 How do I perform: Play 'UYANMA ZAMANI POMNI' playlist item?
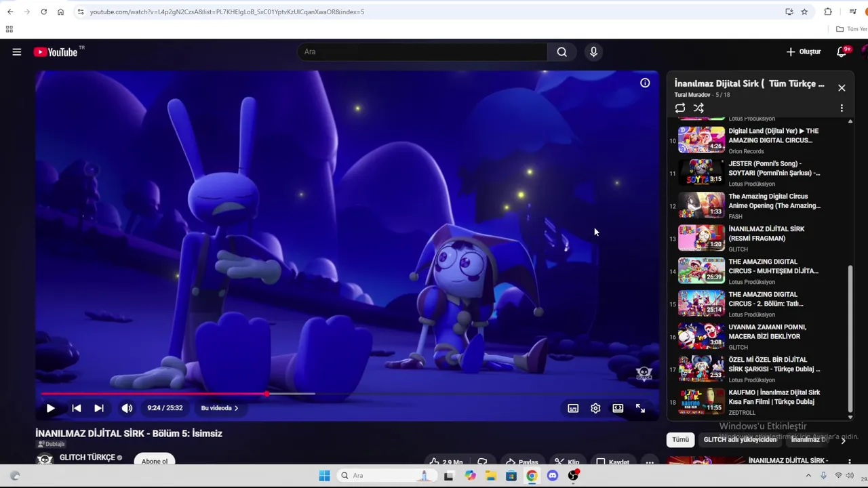[758, 336]
